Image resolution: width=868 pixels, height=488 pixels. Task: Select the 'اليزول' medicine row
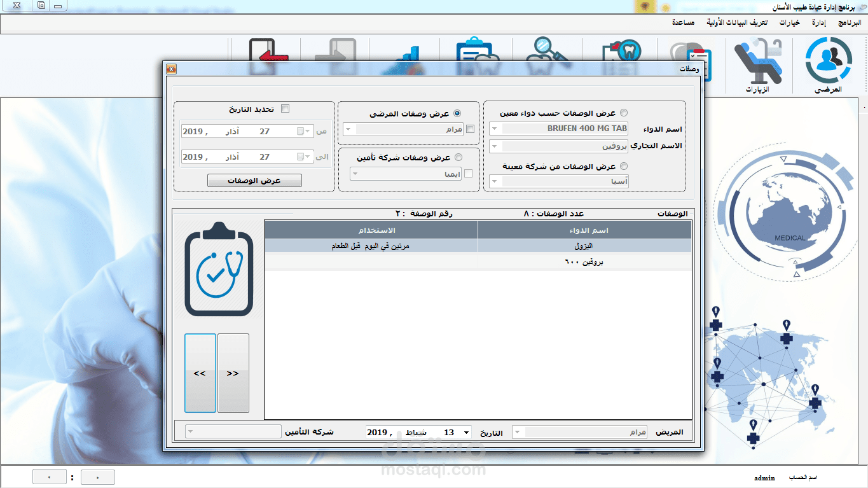point(478,246)
